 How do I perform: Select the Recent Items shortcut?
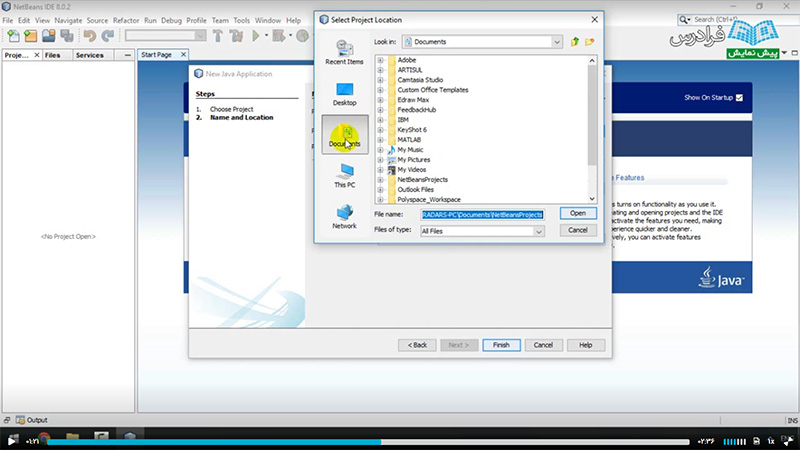click(344, 53)
